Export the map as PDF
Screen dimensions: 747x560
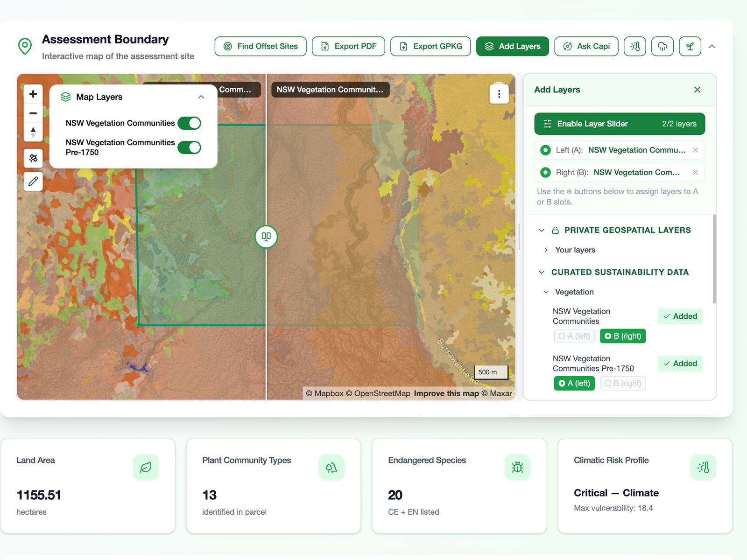[x=348, y=46]
